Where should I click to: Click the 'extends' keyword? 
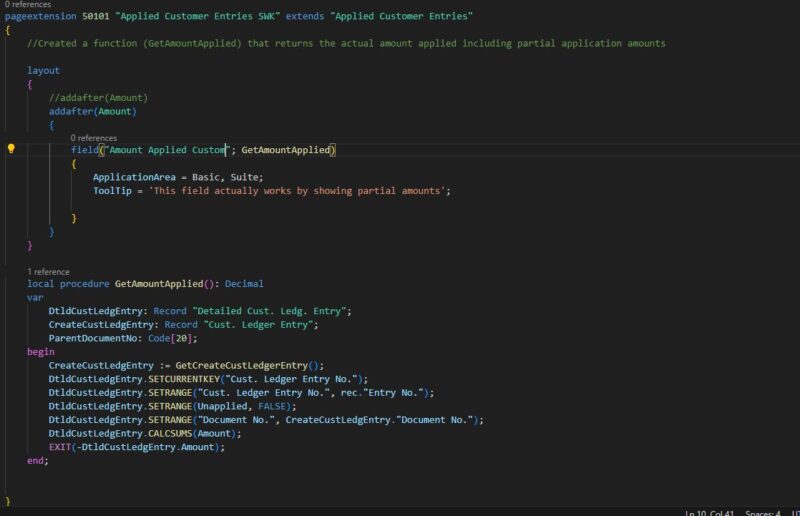(x=305, y=16)
